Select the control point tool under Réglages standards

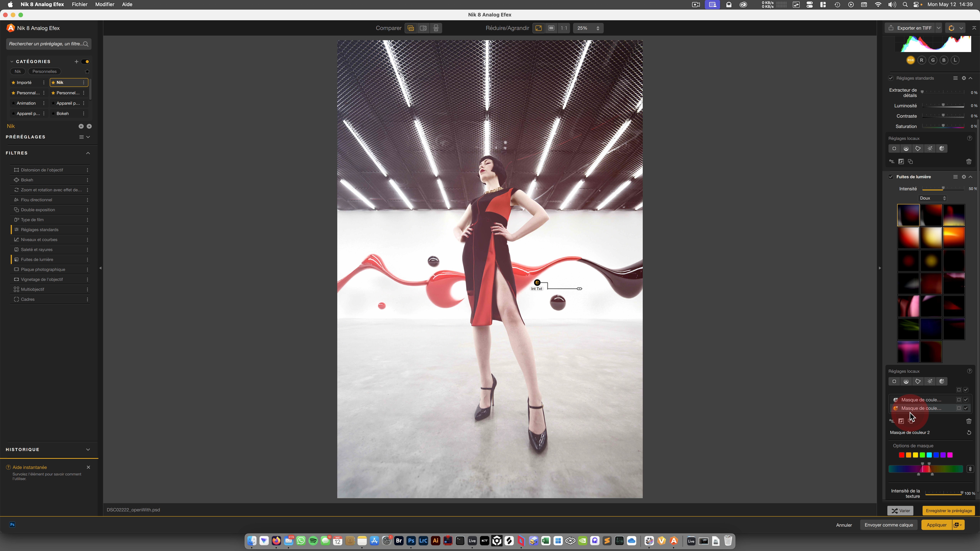[x=894, y=149]
